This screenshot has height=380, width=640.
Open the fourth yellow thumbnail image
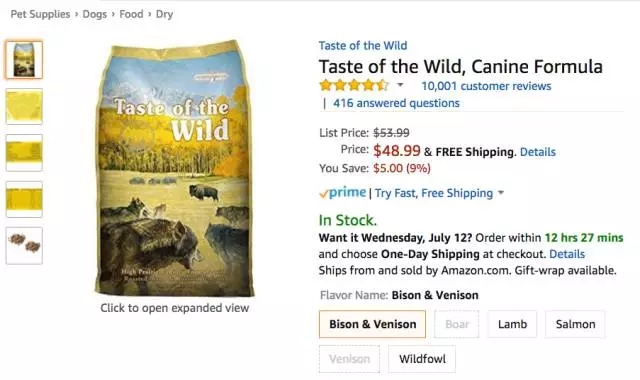pos(24,199)
